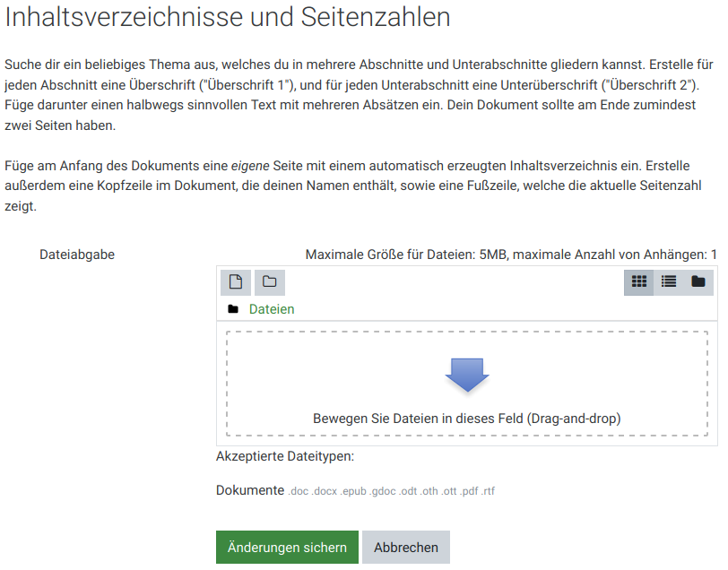Click the Dateiabgabe field label

coord(77,255)
